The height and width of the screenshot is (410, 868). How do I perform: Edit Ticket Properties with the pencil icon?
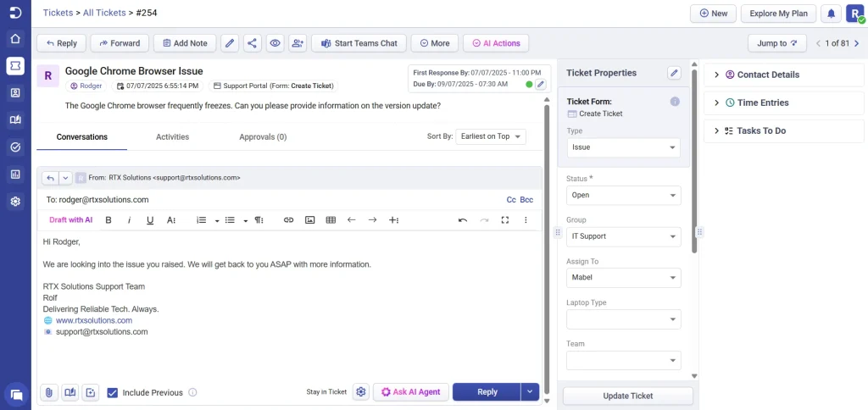pos(674,73)
